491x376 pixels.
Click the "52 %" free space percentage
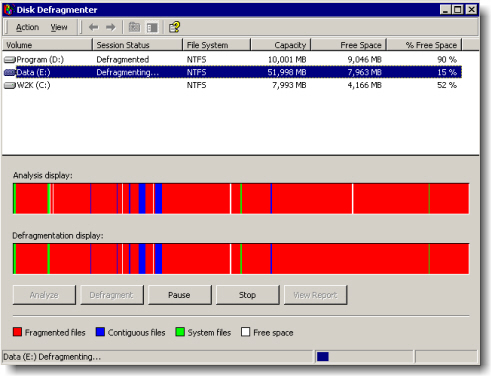(x=447, y=85)
